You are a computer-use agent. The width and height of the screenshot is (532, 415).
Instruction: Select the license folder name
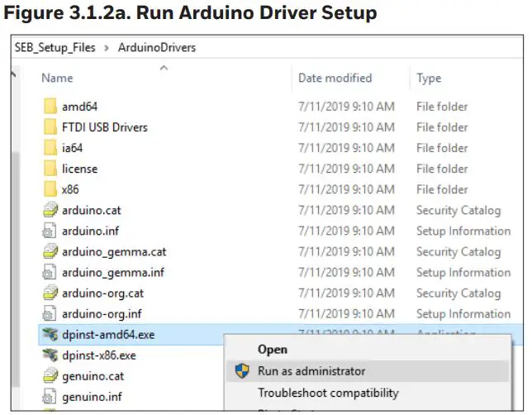point(80,169)
